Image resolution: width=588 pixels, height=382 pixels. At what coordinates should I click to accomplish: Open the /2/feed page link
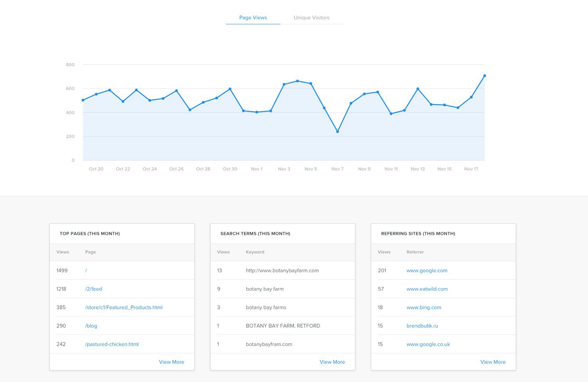coord(93,289)
